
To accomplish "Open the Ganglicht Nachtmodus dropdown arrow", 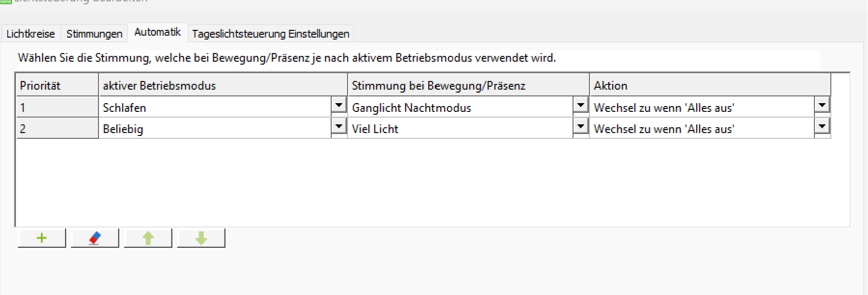I will [580, 105].
